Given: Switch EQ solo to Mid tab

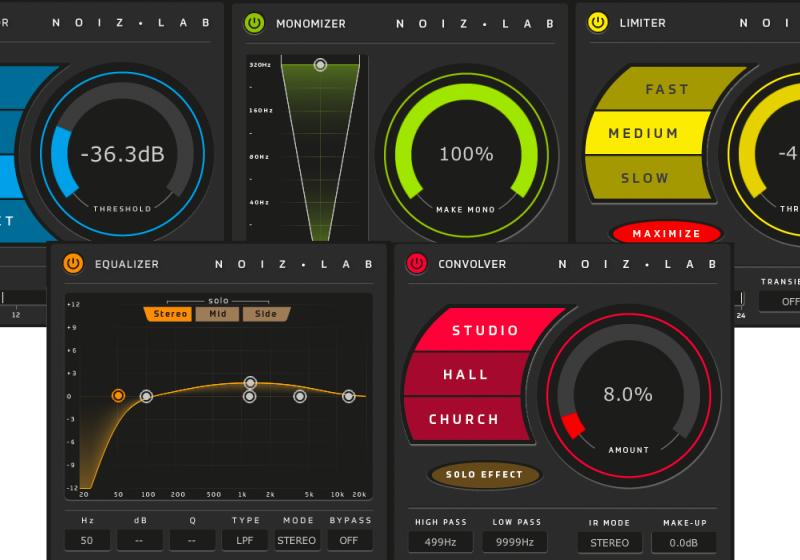Looking at the screenshot, I should [x=217, y=314].
